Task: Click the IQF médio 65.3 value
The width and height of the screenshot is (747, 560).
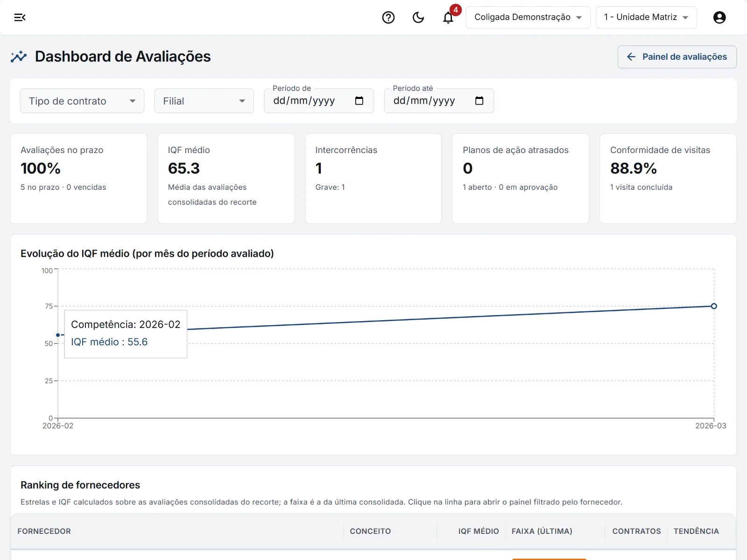Action: (x=184, y=168)
